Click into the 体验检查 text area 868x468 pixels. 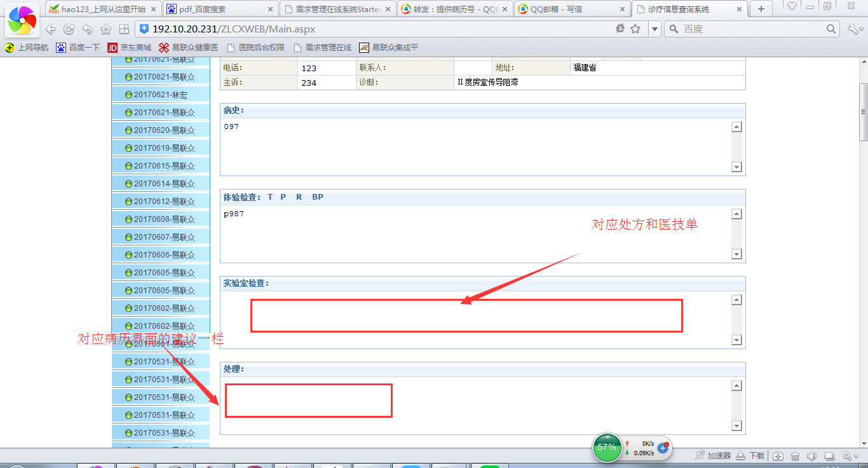click(476, 233)
